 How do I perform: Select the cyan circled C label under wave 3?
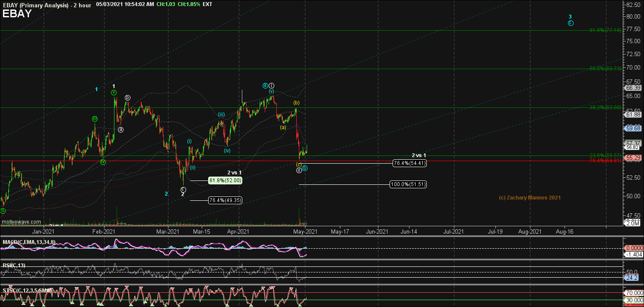(x=571, y=23)
